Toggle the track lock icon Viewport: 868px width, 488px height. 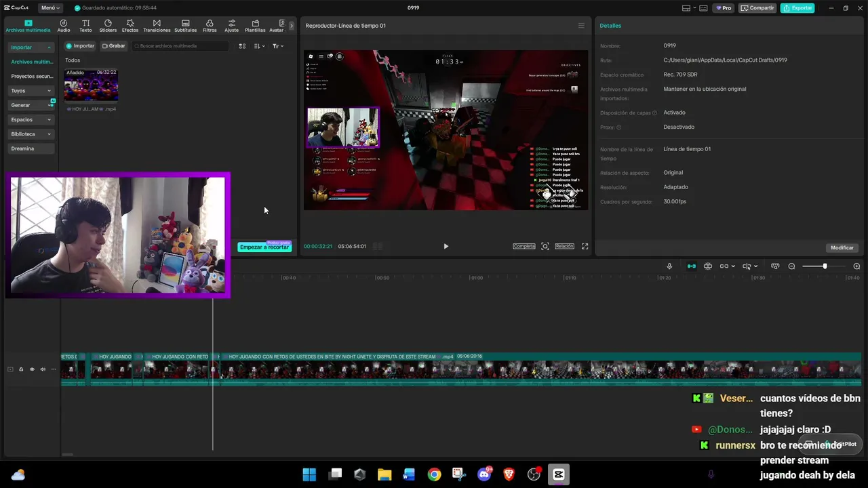point(21,369)
